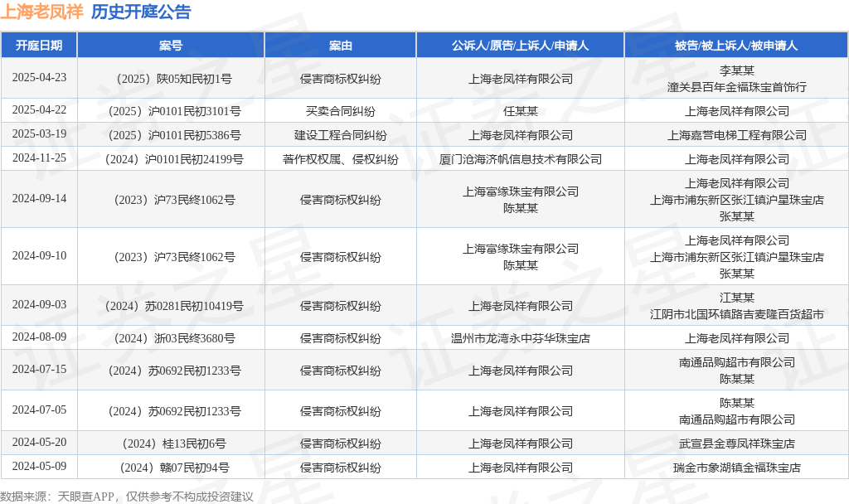This screenshot has width=849, height=504.
Task: Click date cell 2024-09-14
Action: tap(39, 199)
